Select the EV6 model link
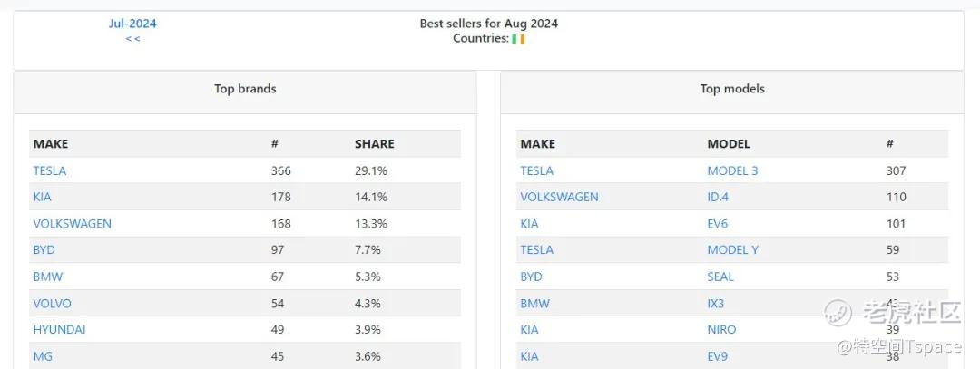 [718, 223]
